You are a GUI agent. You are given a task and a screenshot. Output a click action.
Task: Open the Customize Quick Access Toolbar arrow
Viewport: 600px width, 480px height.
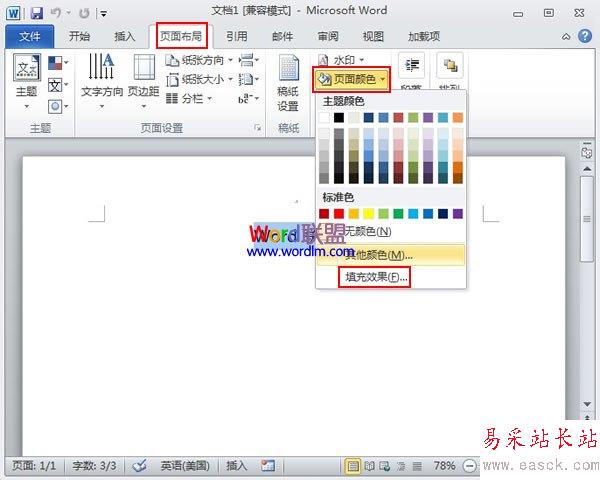tap(103, 14)
